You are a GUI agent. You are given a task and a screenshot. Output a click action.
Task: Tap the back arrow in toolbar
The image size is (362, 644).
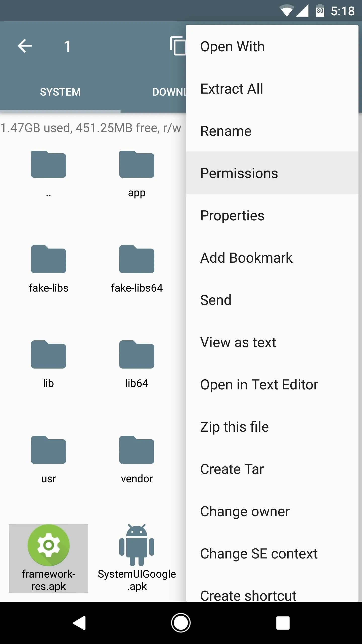[x=25, y=46]
